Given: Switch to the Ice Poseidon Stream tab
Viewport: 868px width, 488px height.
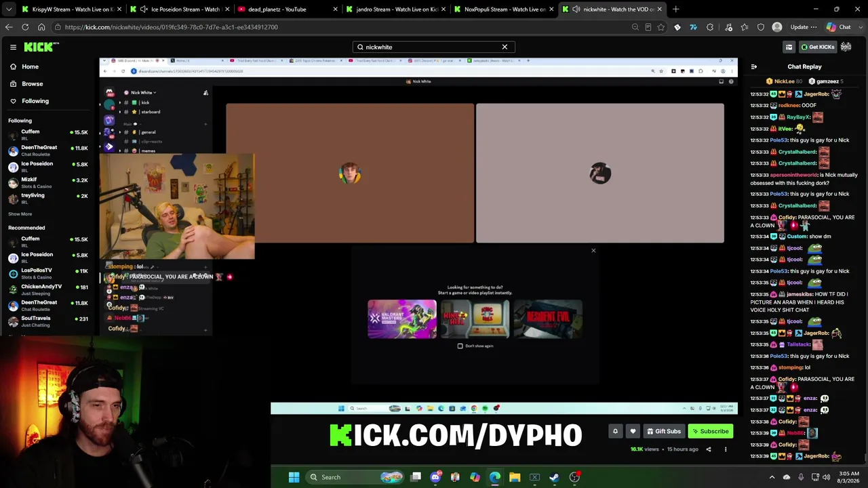Looking at the screenshot, I should (180, 9).
